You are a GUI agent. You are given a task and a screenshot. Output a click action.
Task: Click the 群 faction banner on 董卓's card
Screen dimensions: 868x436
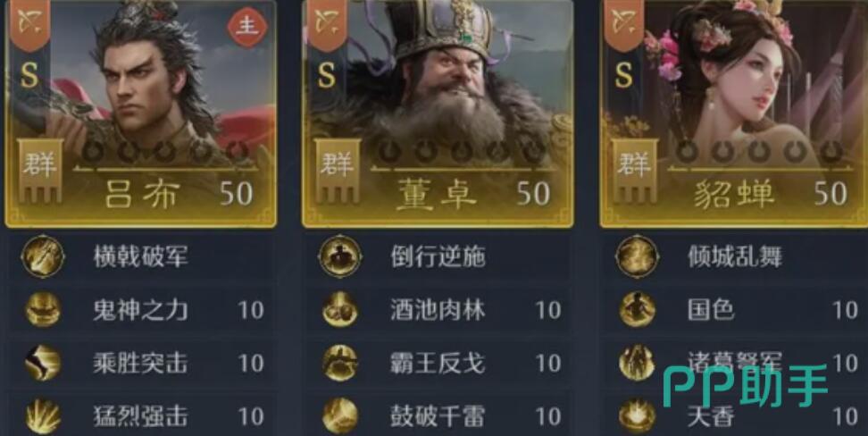338,170
